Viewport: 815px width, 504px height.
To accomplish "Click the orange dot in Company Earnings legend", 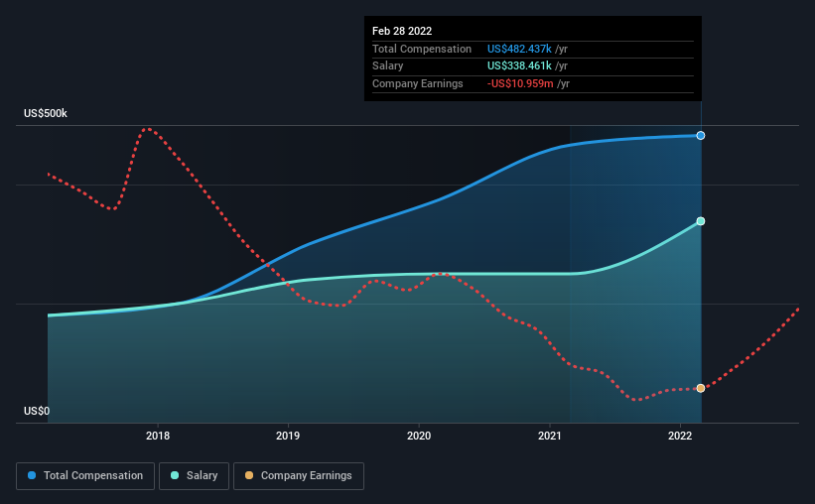I will 249,475.
